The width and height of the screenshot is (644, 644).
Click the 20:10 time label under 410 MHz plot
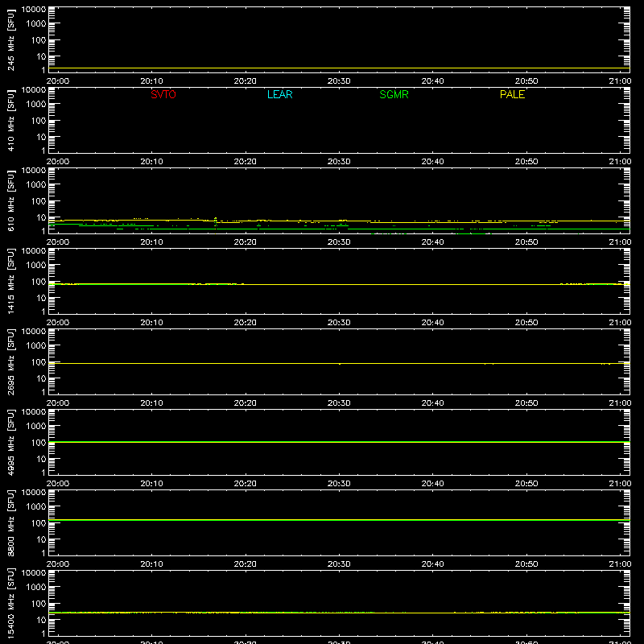point(151,162)
